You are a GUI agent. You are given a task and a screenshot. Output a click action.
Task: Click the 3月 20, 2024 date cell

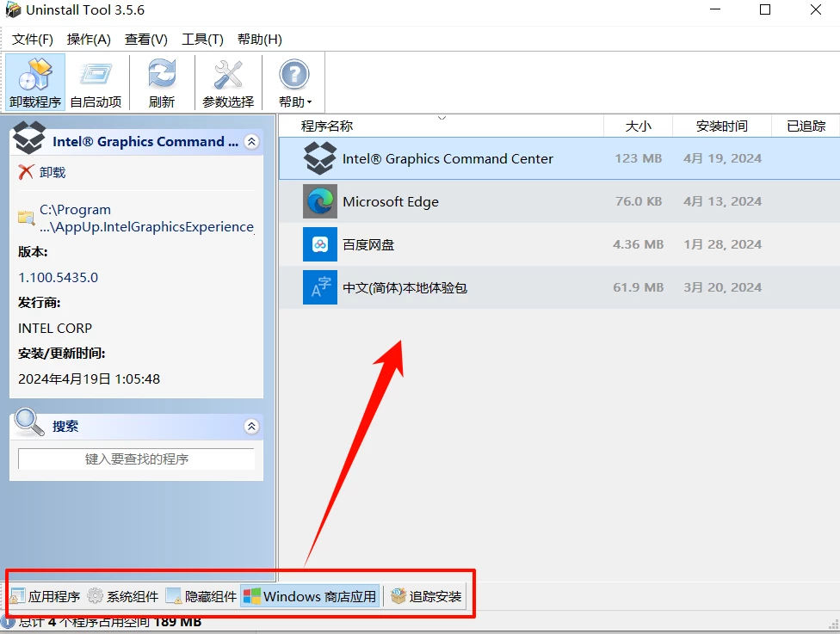722,287
